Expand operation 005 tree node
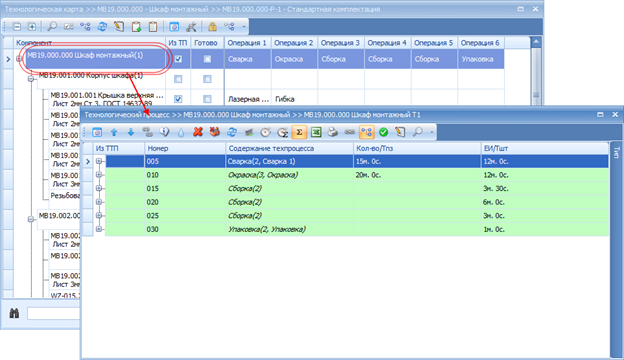The image size is (624, 360). [99, 161]
